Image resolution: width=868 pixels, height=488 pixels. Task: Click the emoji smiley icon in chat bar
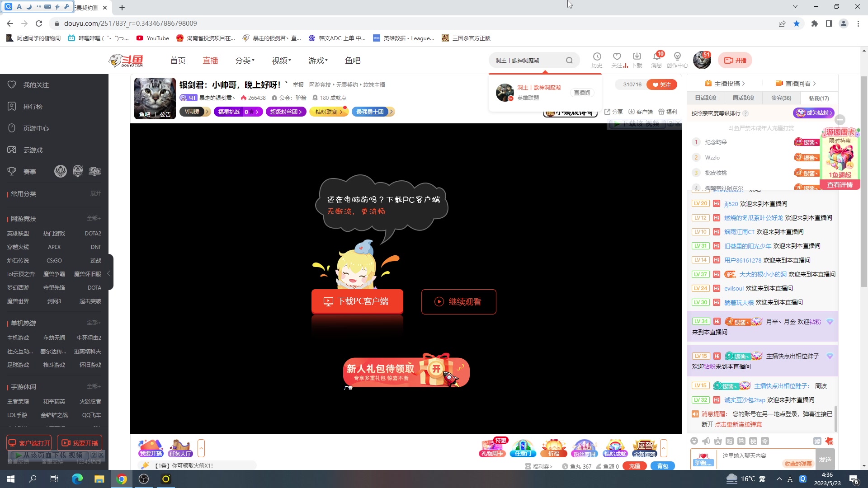coord(694,441)
